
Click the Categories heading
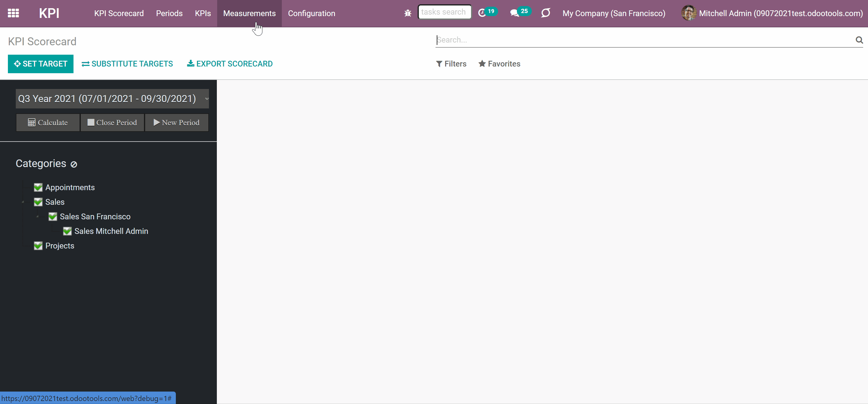click(41, 163)
